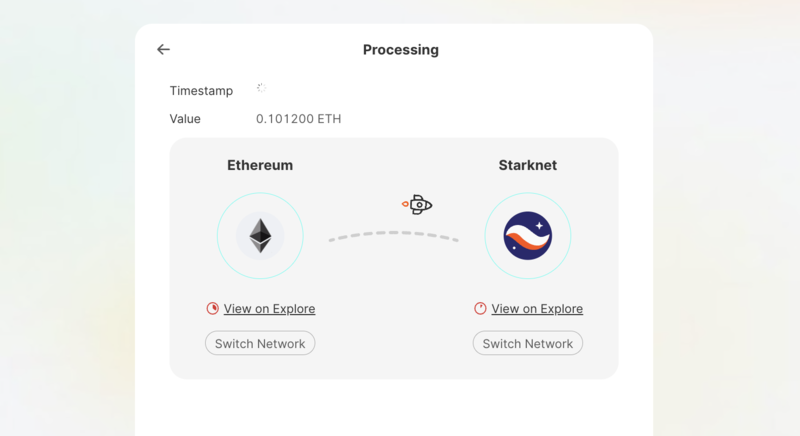Image resolution: width=800 pixels, height=436 pixels.
Task: Click the dashed transfer progress arc
Action: (x=393, y=236)
